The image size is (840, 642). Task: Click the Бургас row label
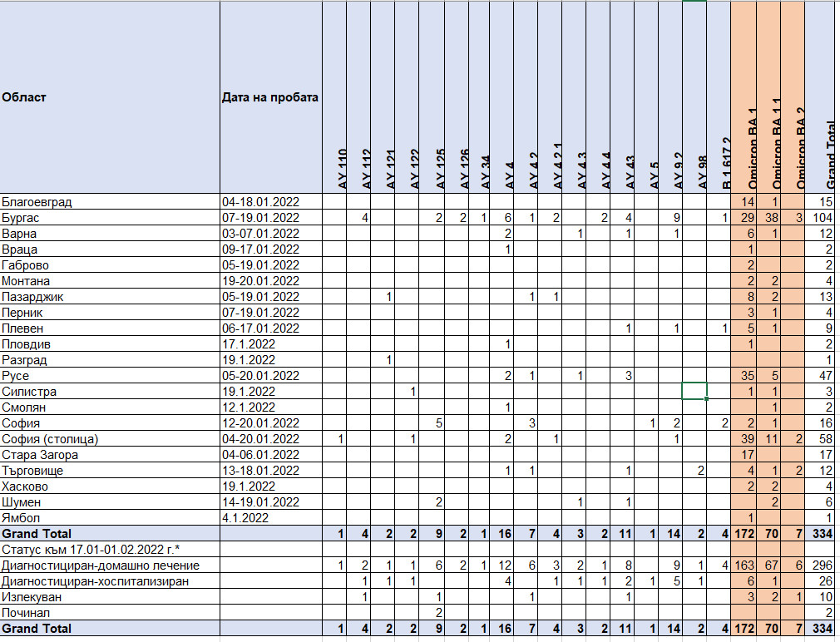click(110, 218)
